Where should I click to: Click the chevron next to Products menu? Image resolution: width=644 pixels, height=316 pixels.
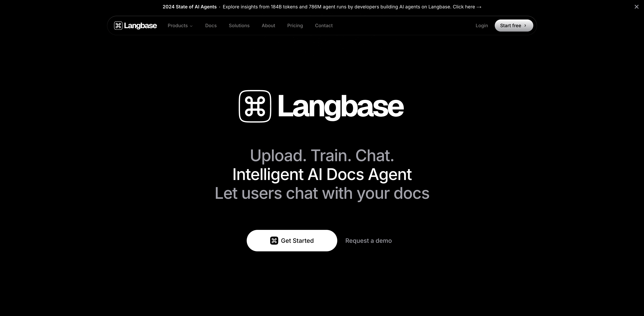point(191,26)
